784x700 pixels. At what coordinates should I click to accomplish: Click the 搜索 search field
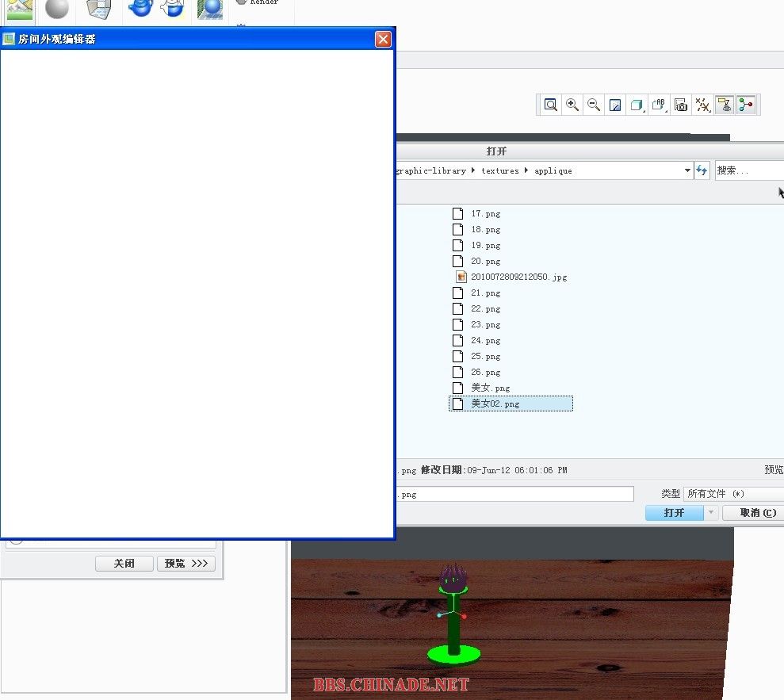(x=749, y=170)
